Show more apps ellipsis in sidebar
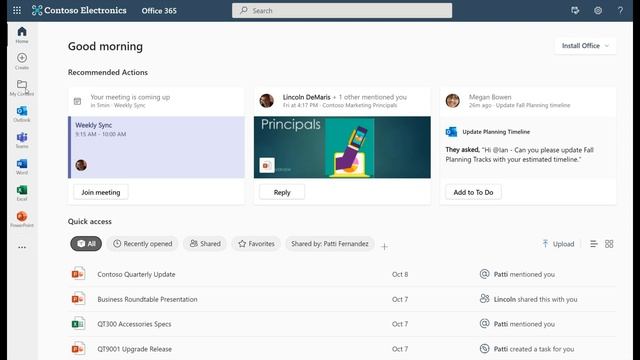 pos(22,247)
